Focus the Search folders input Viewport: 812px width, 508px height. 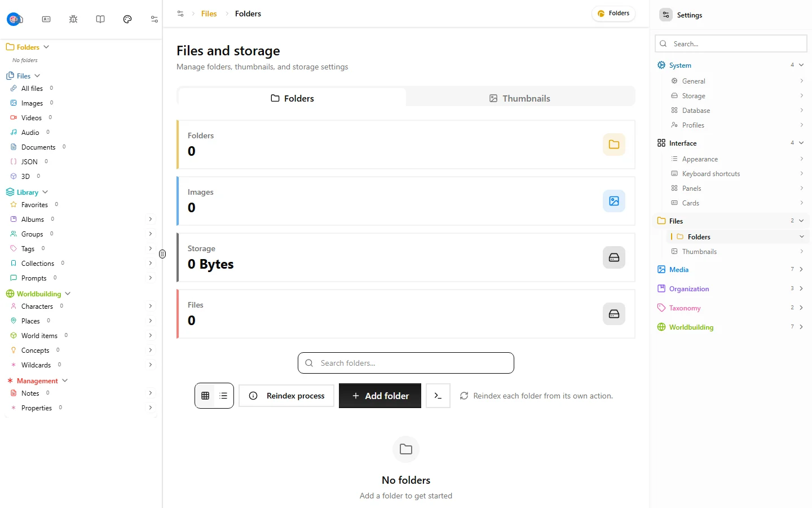[406, 363]
